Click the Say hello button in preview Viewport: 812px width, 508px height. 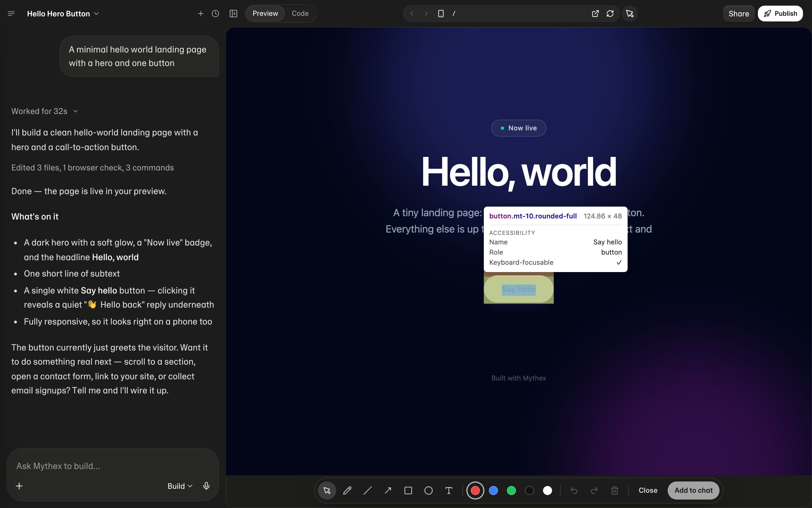518,289
